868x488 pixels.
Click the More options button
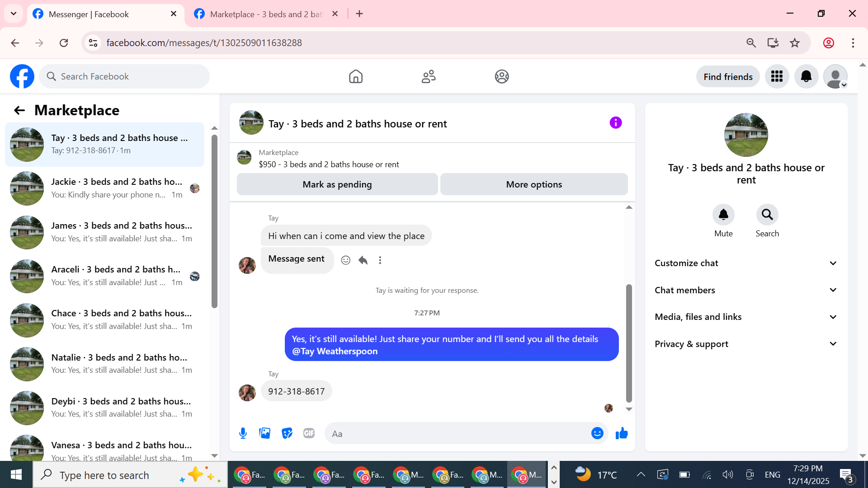534,184
